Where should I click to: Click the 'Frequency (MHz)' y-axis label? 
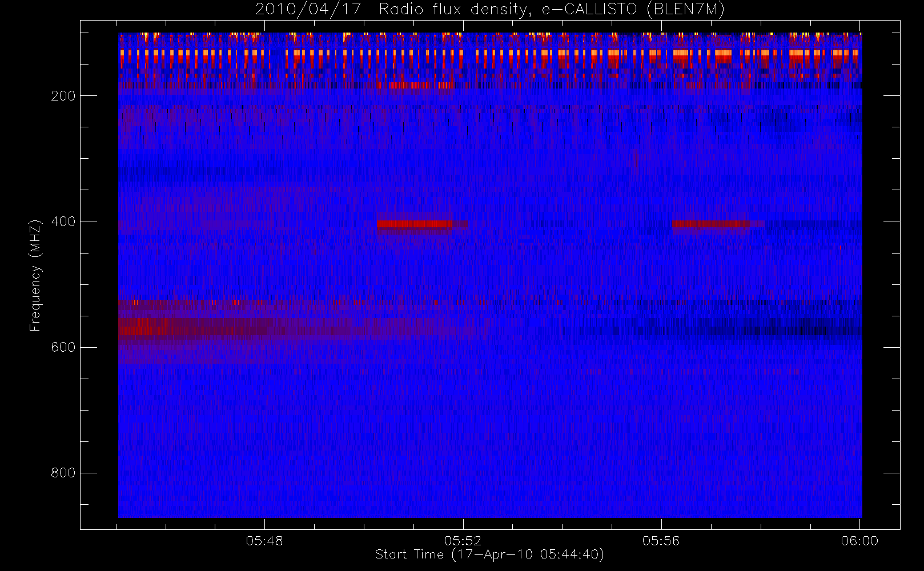point(35,275)
